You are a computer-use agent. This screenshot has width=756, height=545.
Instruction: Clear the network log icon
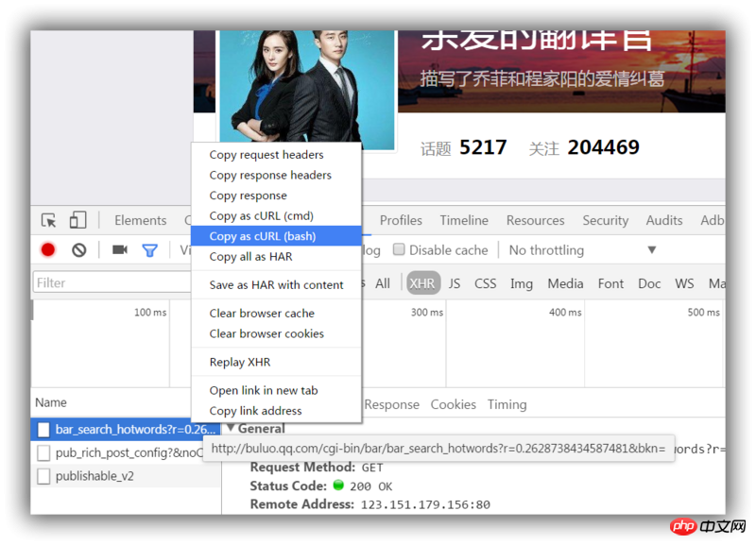(x=79, y=249)
